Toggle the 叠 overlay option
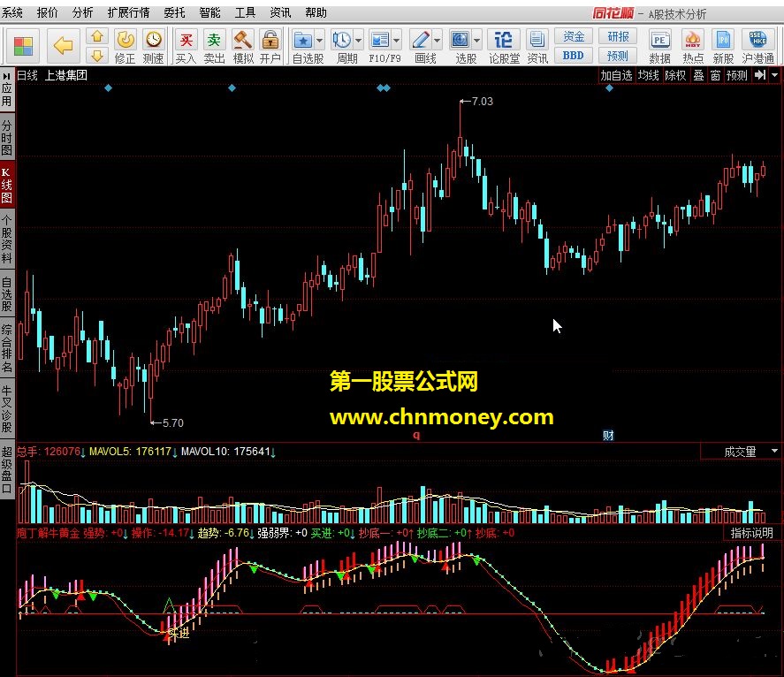The image size is (784, 677). pos(698,75)
